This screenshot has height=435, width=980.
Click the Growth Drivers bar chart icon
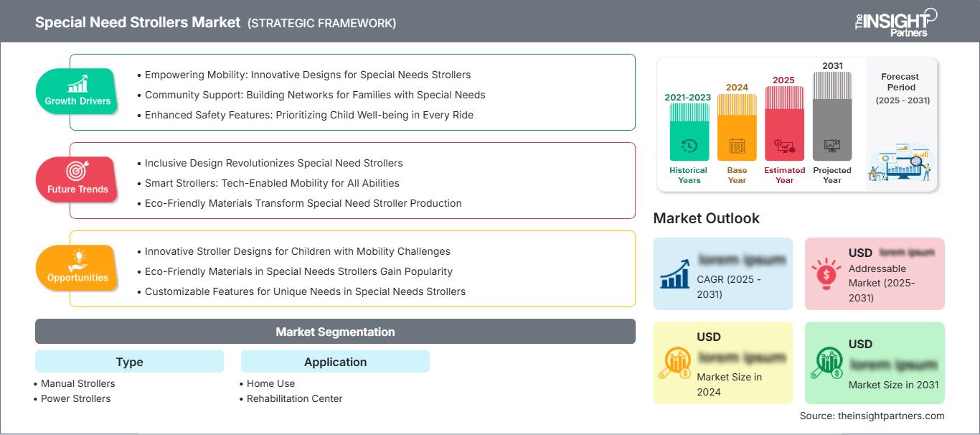pos(77,83)
